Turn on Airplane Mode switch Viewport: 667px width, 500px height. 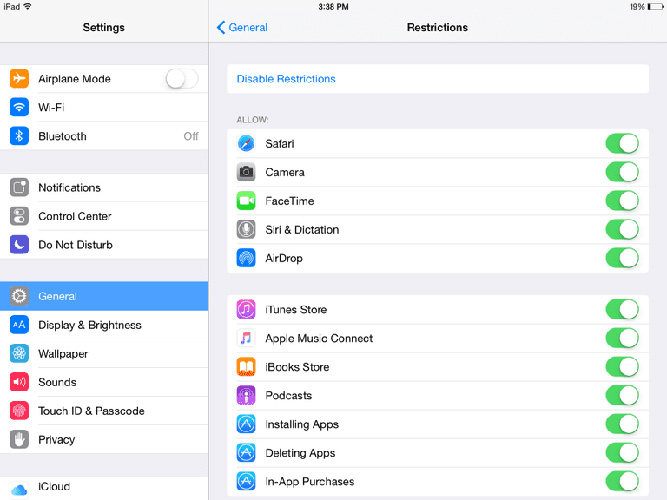click(x=182, y=79)
